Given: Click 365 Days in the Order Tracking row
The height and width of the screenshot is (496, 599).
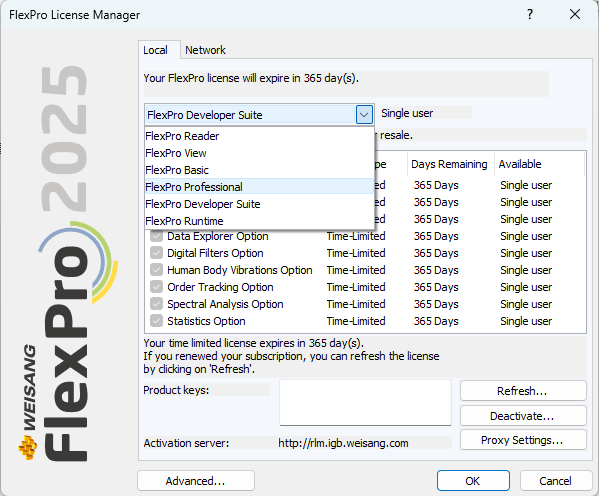Looking at the screenshot, I should pos(436,287).
